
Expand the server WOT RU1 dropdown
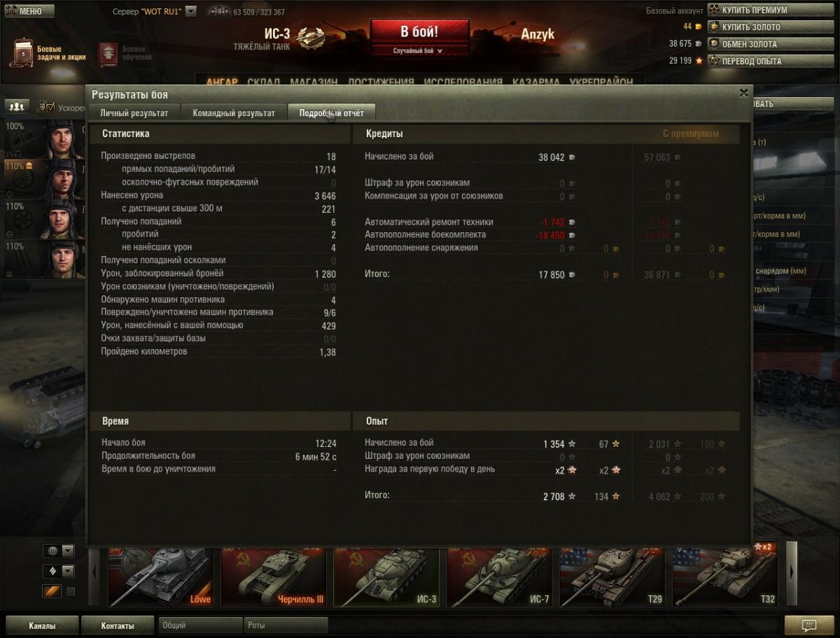[x=191, y=11]
